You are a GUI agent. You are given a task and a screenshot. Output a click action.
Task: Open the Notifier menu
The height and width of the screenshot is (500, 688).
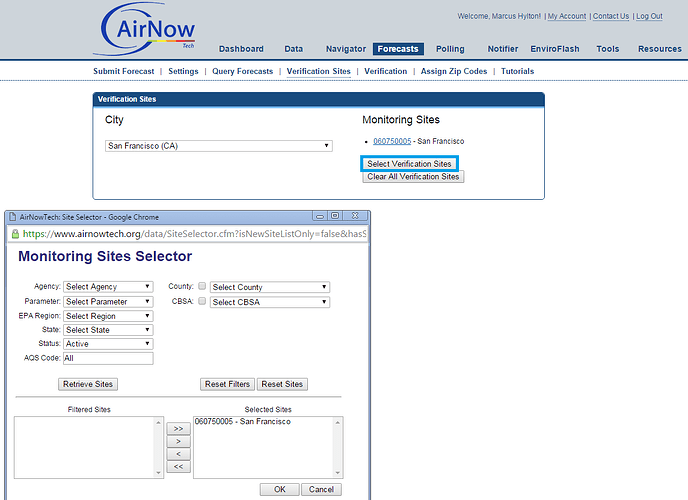tap(503, 49)
